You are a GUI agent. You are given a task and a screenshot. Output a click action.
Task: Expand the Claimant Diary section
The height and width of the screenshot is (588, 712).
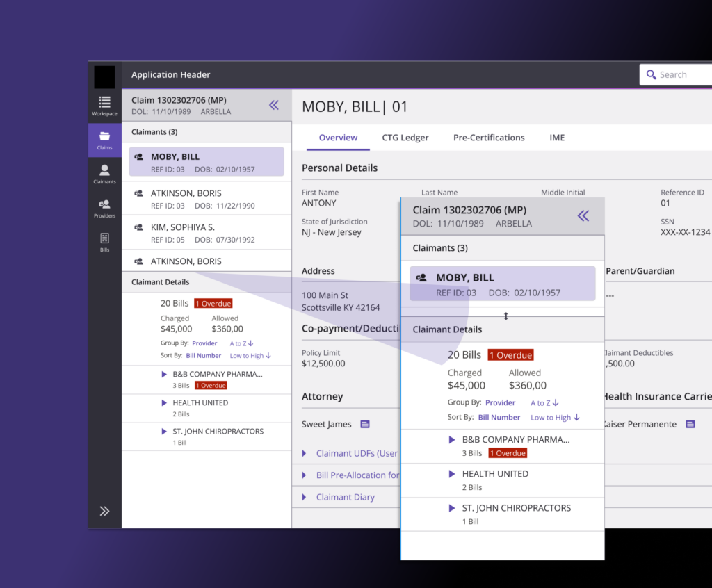click(x=305, y=497)
